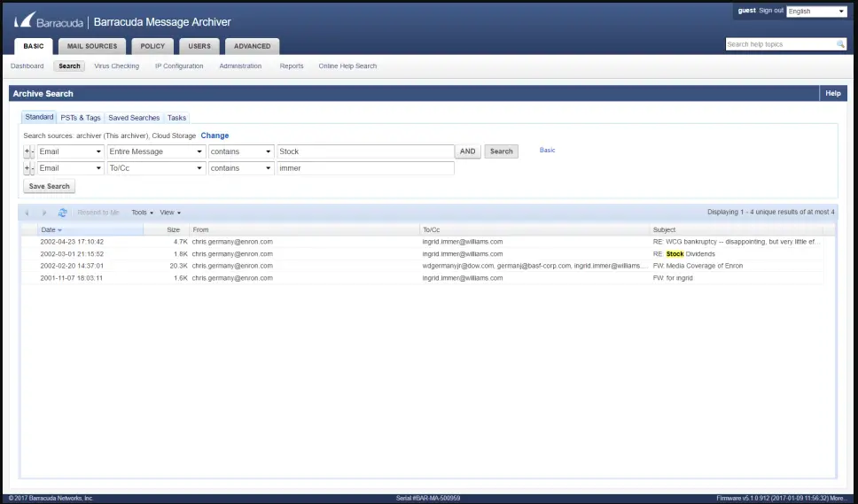Screen dimensions: 858x504
Task: Click the Sign out link
Action: [771, 11]
